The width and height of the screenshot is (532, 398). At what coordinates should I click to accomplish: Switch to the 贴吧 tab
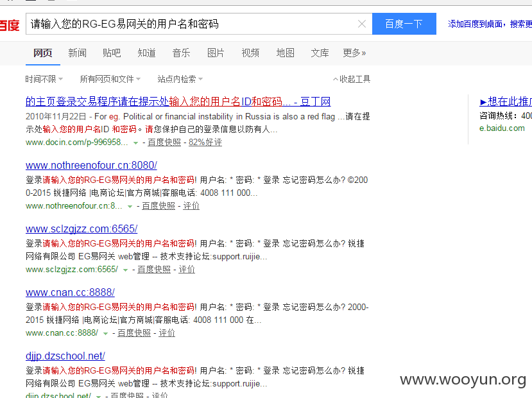coord(112,53)
